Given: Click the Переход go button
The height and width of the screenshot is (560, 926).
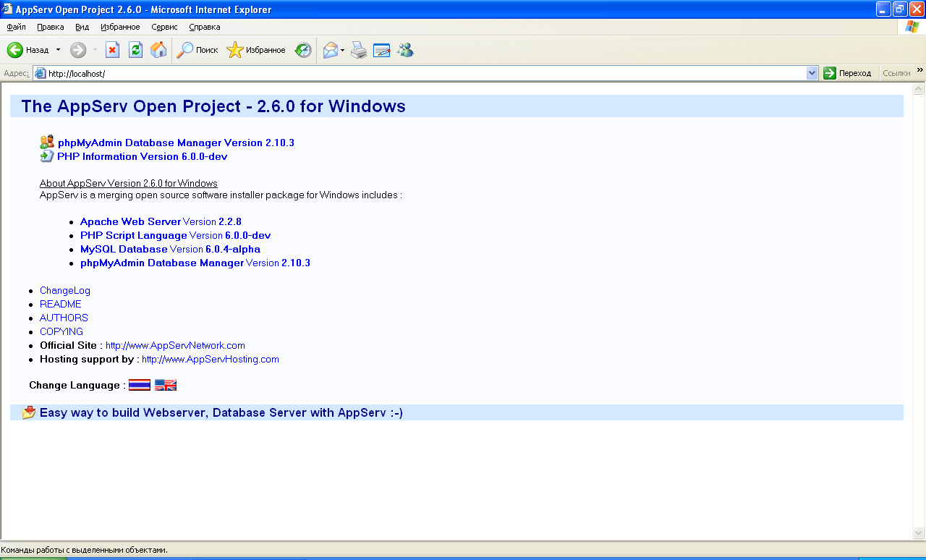Looking at the screenshot, I should [x=848, y=73].
